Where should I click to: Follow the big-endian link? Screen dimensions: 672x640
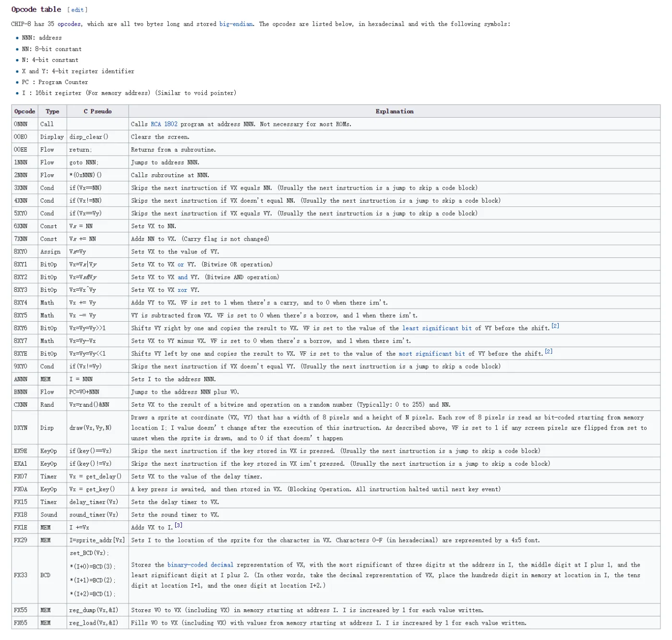click(x=236, y=24)
